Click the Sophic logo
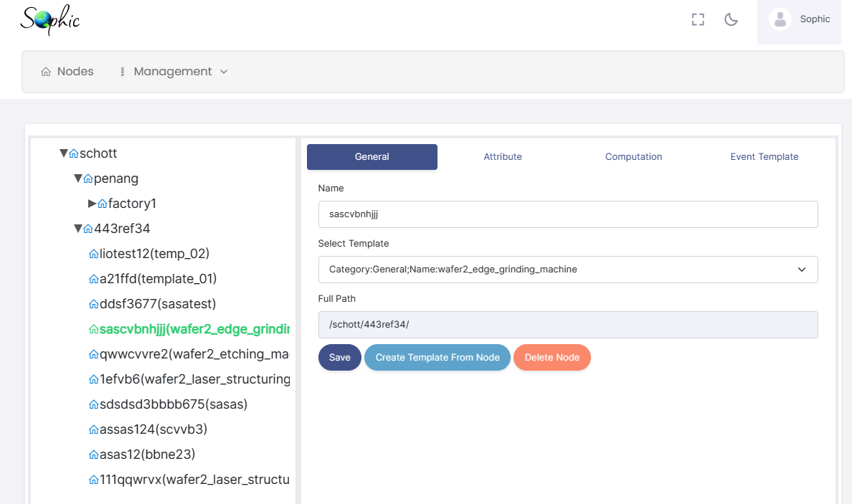 pyautogui.click(x=49, y=20)
